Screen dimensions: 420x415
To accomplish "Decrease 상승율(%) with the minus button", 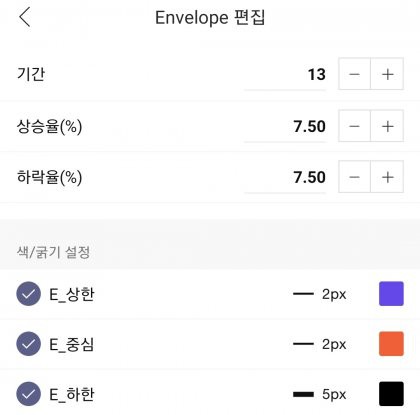I will 354,126.
